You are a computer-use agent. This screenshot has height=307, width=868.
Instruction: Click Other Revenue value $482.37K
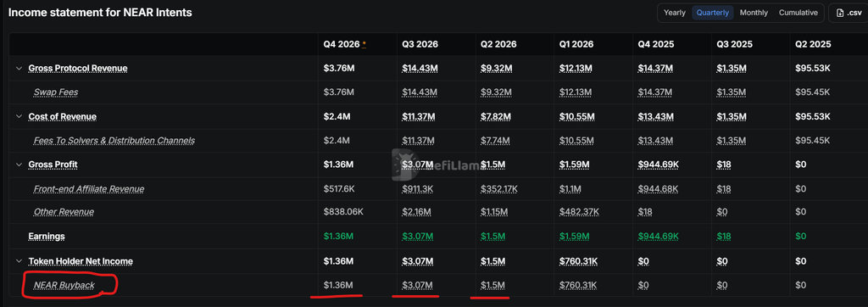point(579,212)
